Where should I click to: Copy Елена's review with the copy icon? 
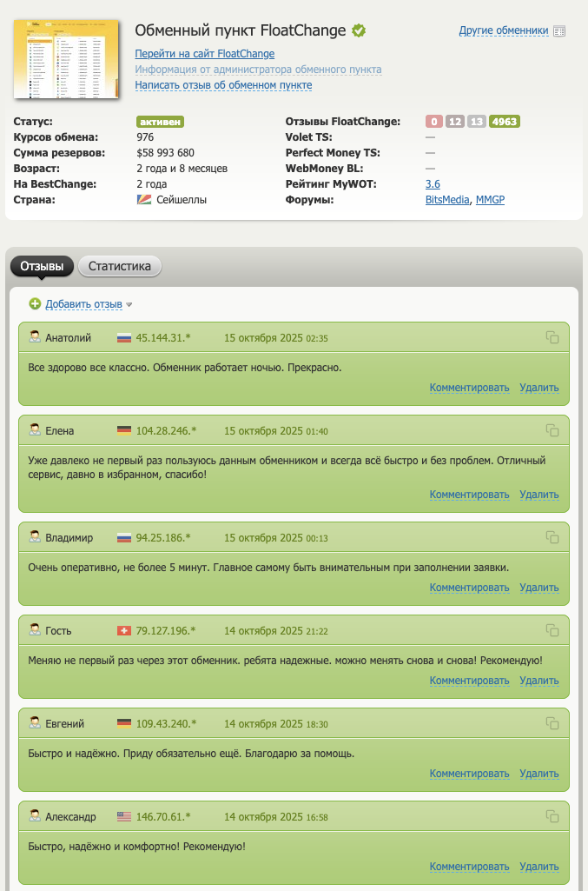point(552,431)
